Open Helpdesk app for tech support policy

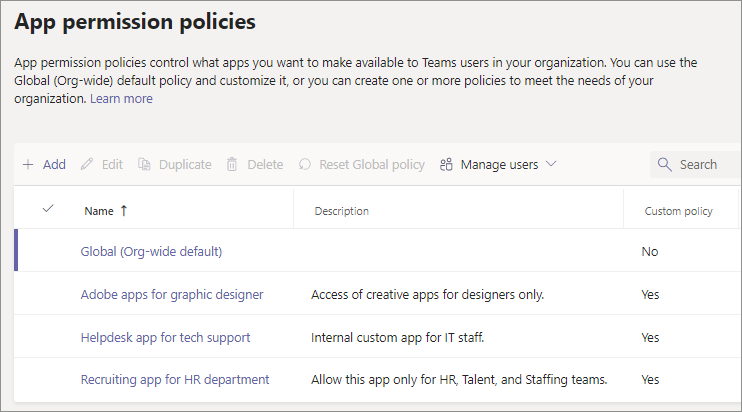click(165, 337)
